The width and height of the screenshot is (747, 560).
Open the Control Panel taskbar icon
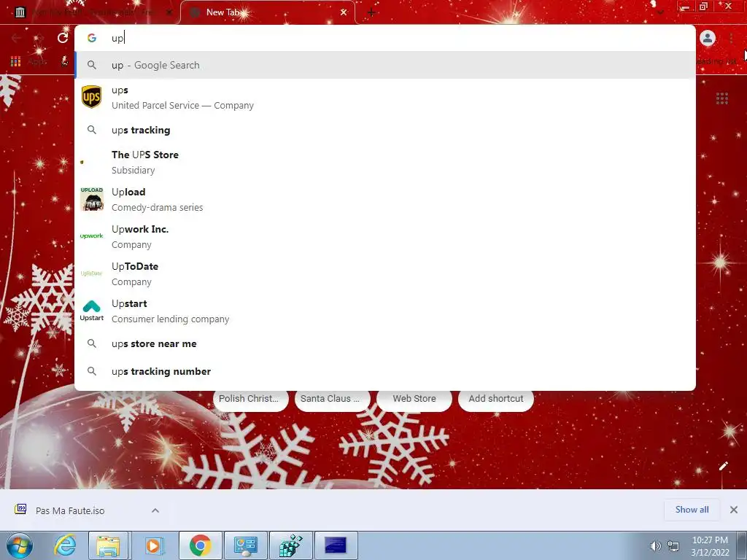[246, 545]
